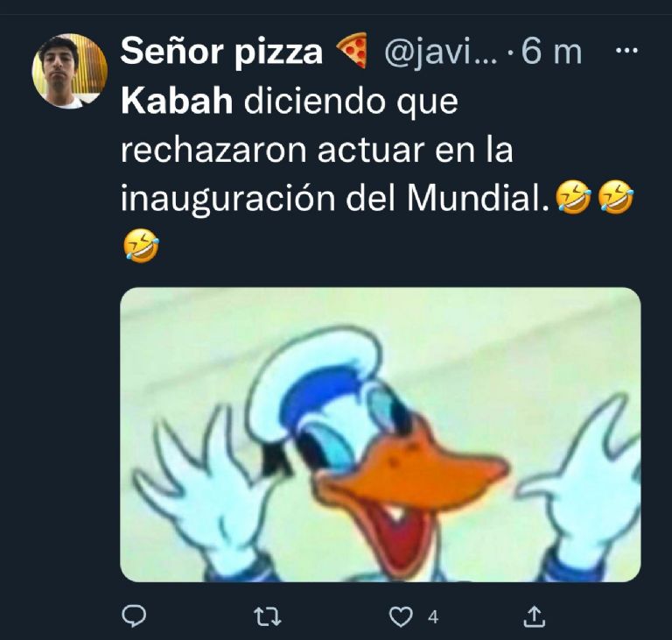The image size is (672, 640).
Task: Click the second laughing emoji after 'Mundial.'
Action: pyautogui.click(x=615, y=197)
